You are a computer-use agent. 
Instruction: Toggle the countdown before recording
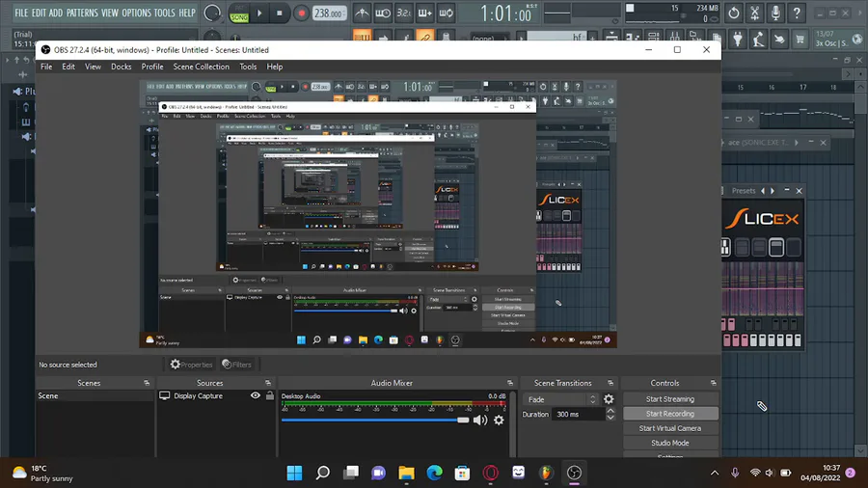coord(403,13)
